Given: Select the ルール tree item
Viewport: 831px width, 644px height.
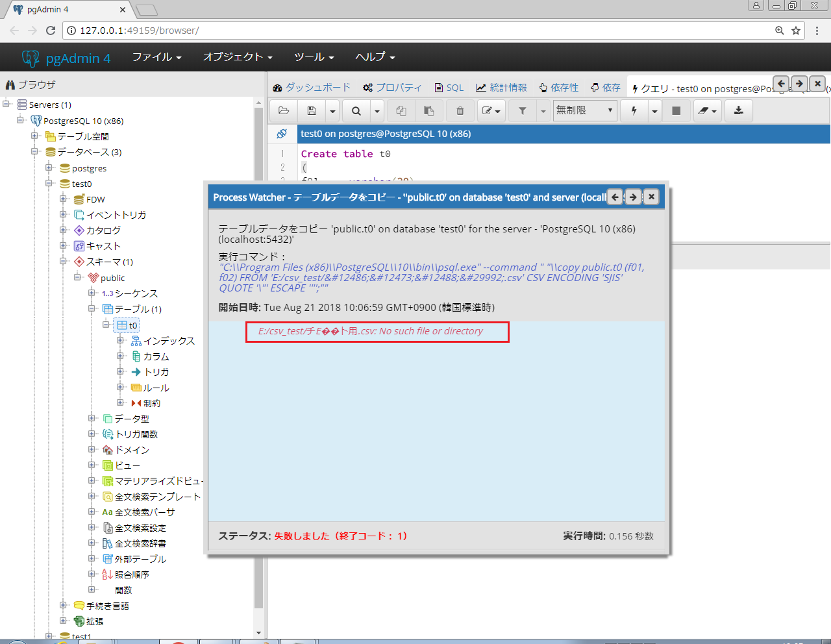Looking at the screenshot, I should click(x=156, y=388).
